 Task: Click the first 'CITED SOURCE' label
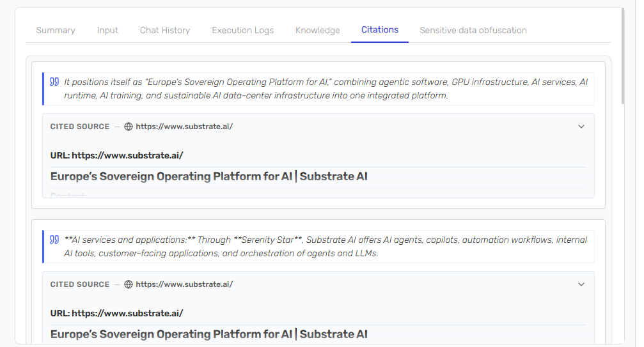pos(80,127)
